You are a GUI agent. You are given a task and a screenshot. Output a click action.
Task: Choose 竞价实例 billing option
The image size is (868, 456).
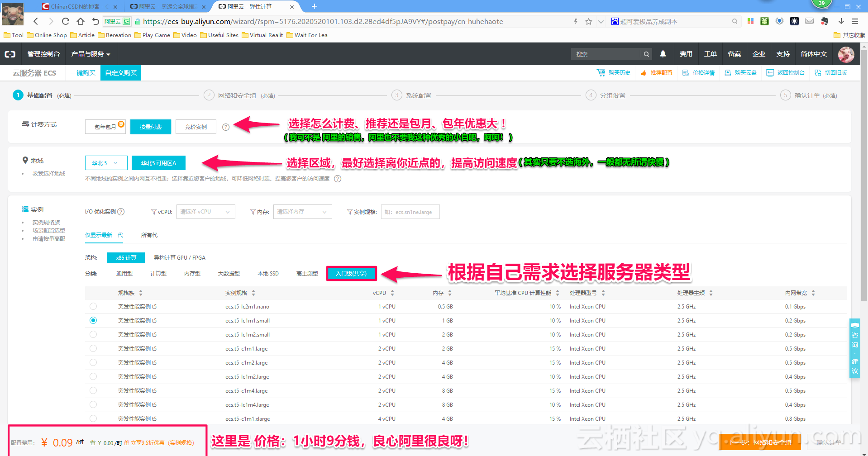click(x=196, y=127)
